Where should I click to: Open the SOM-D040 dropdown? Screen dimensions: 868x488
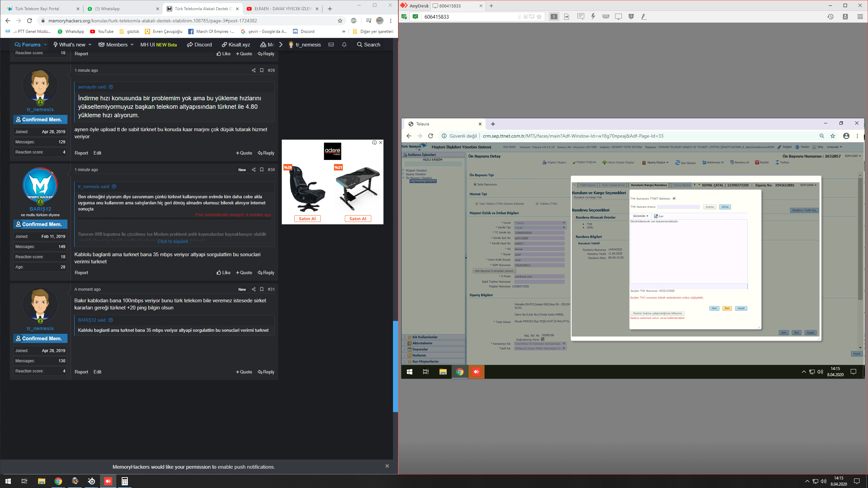(809, 185)
